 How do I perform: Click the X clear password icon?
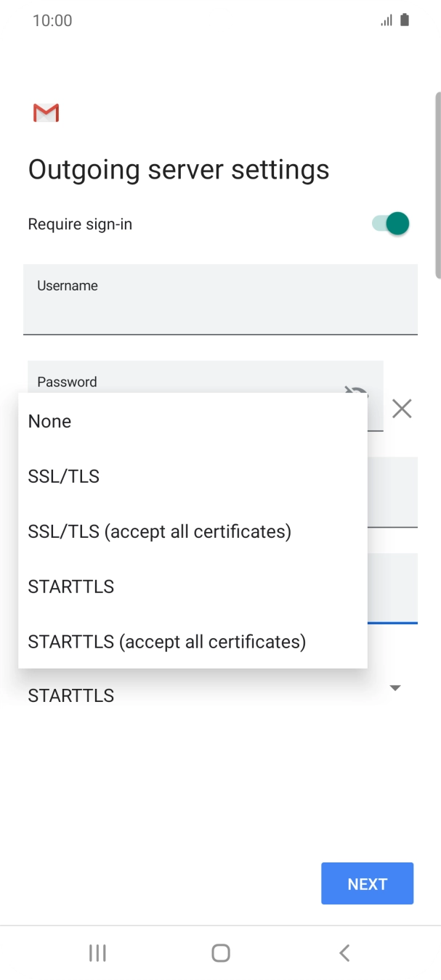click(402, 409)
